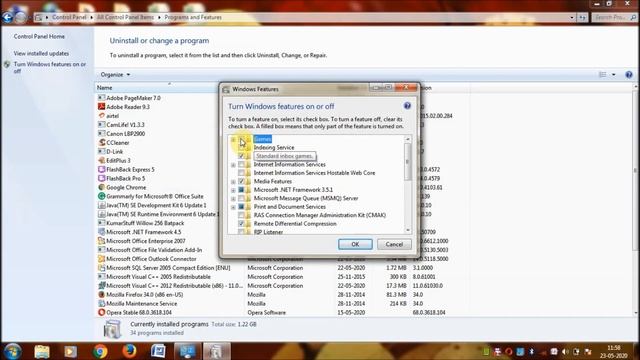Expand Internet Information Services tree node
Image resolution: width=640 pixels, height=360 pixels.
point(233,165)
